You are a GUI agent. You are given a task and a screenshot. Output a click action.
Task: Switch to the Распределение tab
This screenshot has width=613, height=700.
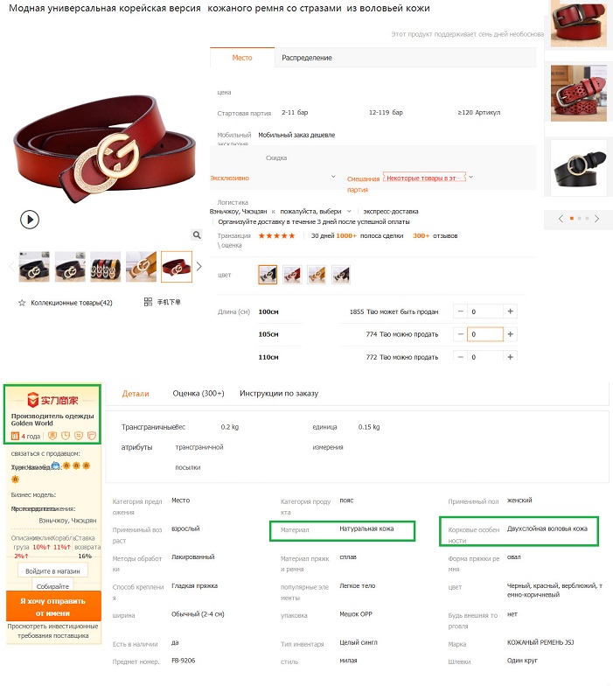[x=306, y=58]
